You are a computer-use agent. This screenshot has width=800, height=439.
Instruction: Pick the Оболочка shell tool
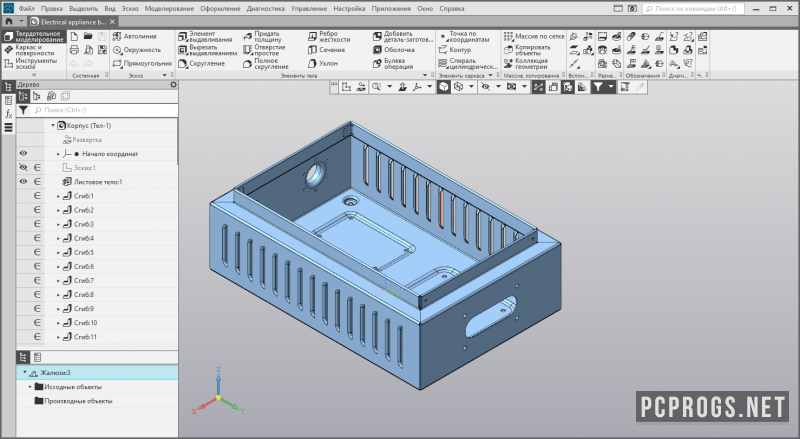(x=393, y=50)
